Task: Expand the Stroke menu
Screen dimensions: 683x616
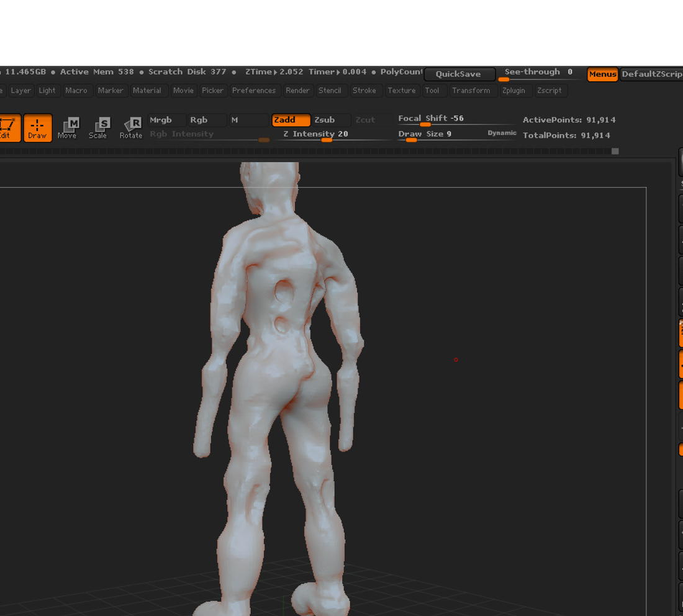Action: pos(364,91)
